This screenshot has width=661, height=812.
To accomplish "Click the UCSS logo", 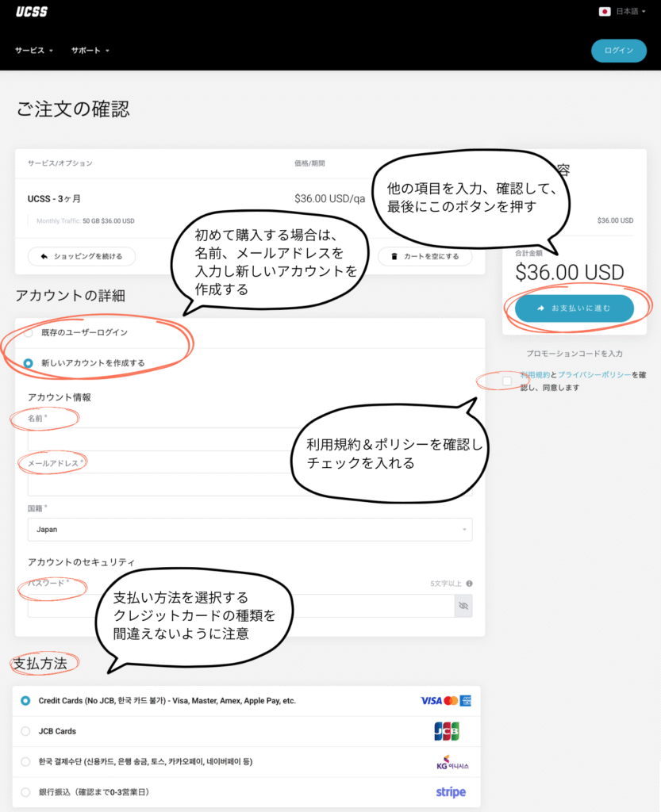I will point(32,11).
